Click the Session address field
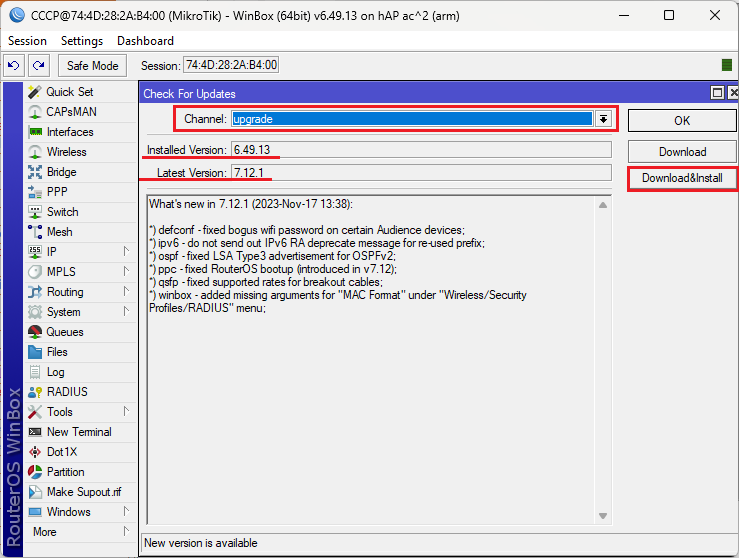The height and width of the screenshot is (558, 739). pyautogui.click(x=231, y=65)
